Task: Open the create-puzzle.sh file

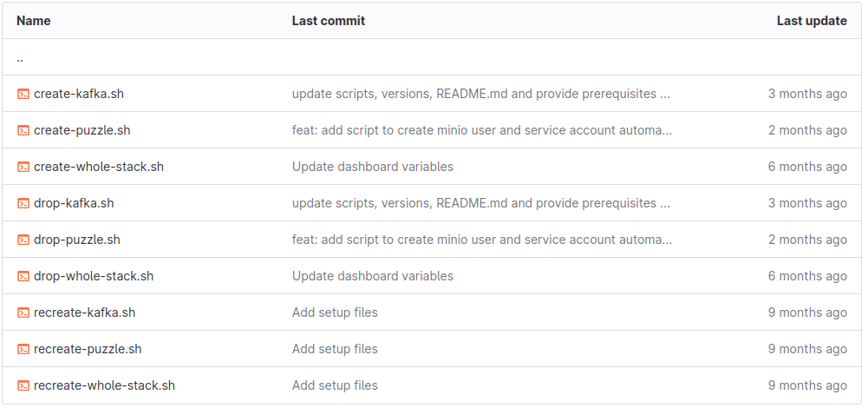Action: [x=82, y=130]
